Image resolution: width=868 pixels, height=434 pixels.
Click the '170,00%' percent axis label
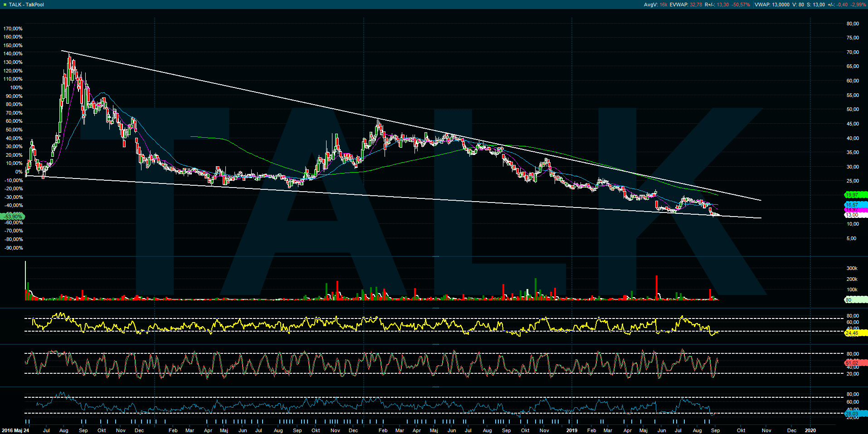point(13,29)
